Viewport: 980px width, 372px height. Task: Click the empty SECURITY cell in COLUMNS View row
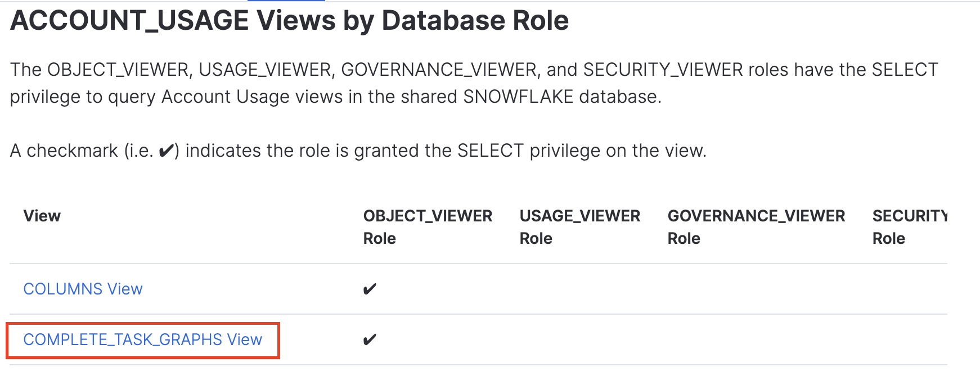[909, 289]
